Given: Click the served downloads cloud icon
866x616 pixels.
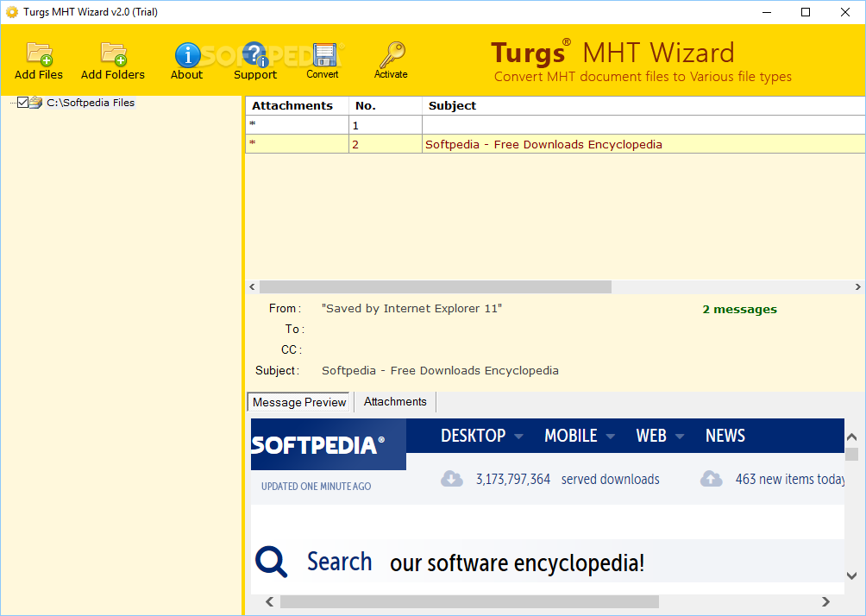Looking at the screenshot, I should click(452, 479).
